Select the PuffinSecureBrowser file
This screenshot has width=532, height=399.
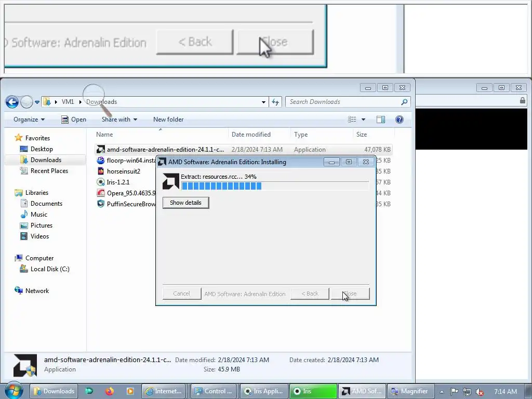click(127, 204)
